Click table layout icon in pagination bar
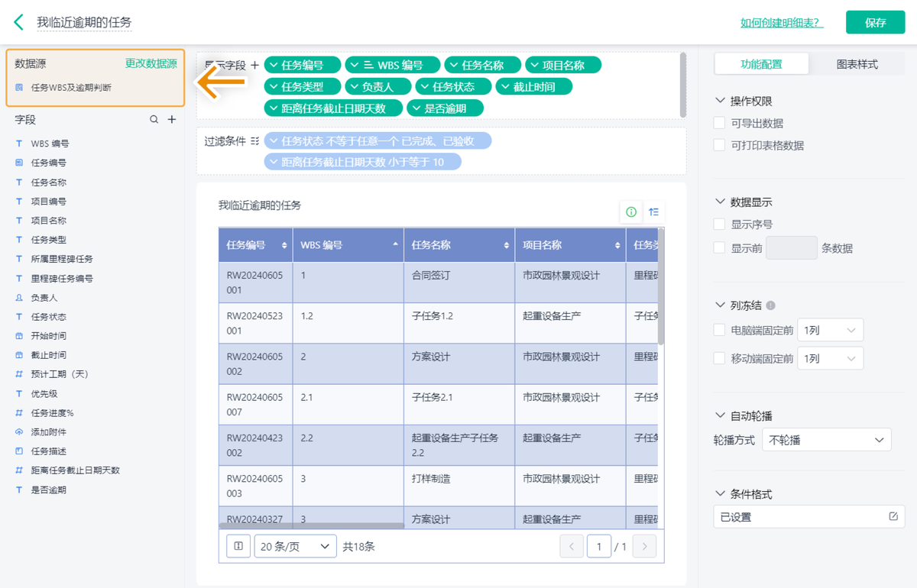 pos(238,546)
